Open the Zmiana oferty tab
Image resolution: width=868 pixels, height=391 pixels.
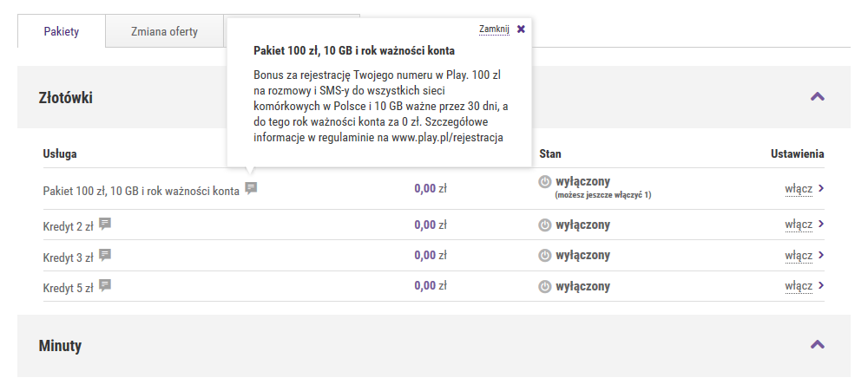pyautogui.click(x=164, y=32)
